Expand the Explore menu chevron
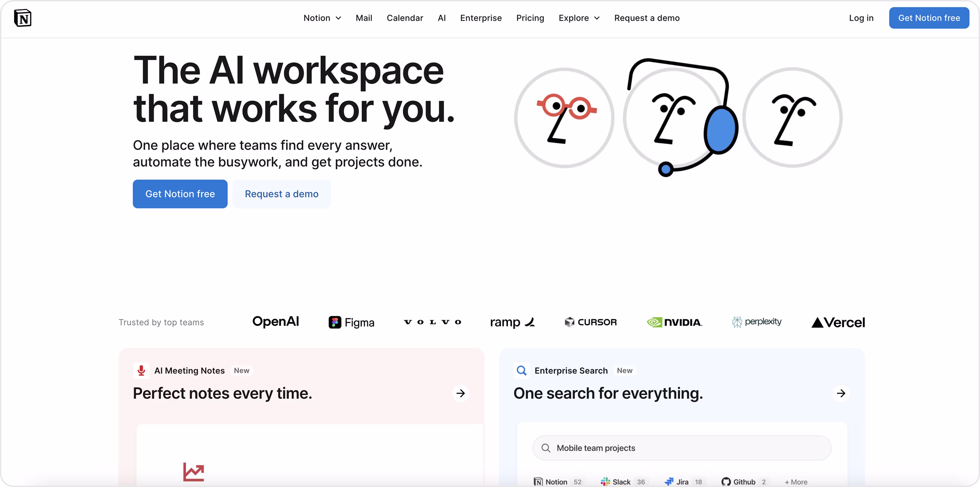Viewport: 980px width, 487px height. (x=597, y=18)
